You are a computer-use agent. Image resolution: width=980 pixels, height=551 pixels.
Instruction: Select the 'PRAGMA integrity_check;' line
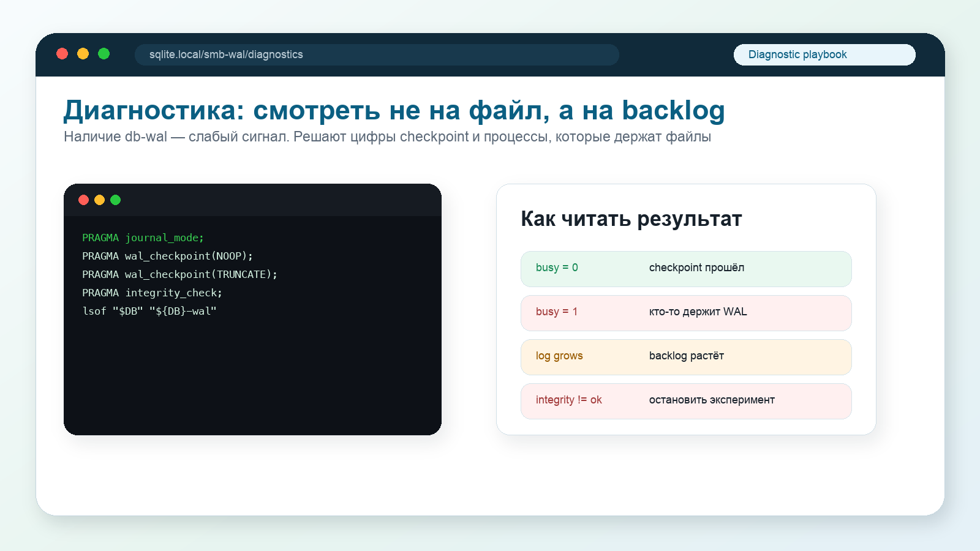pyautogui.click(x=152, y=293)
